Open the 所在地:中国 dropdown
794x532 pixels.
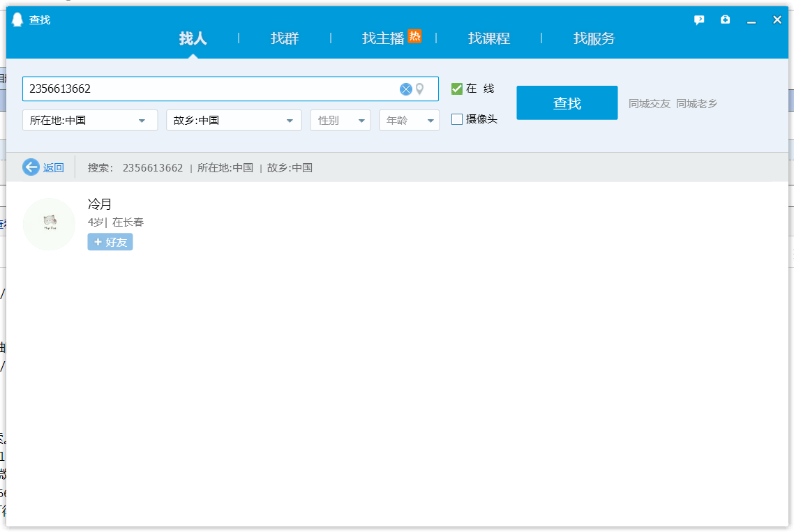coord(90,121)
